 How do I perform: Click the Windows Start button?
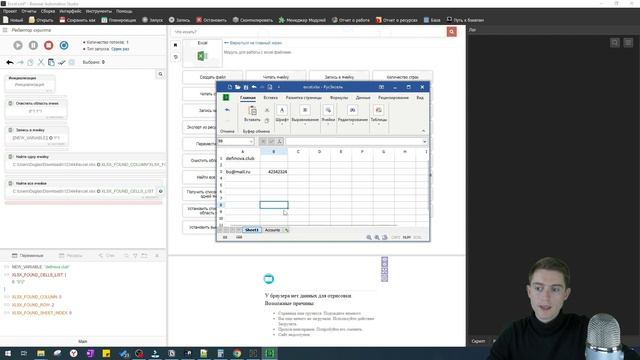tap(7, 353)
